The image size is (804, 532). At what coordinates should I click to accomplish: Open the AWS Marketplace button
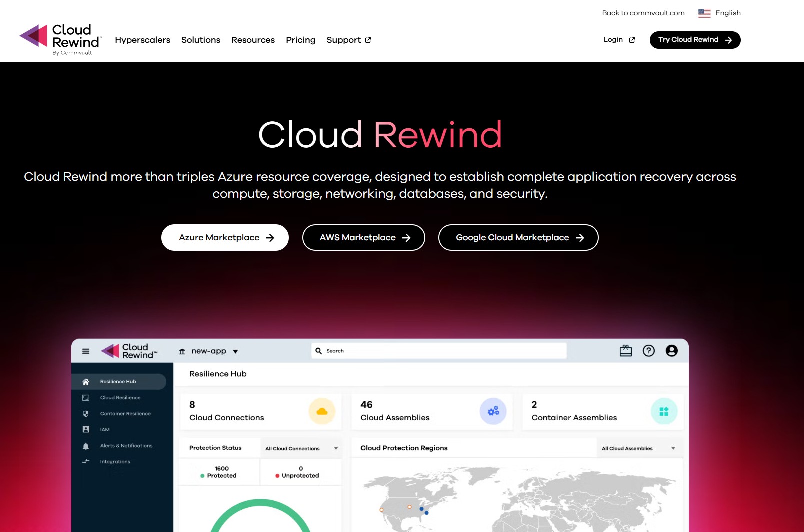point(364,238)
